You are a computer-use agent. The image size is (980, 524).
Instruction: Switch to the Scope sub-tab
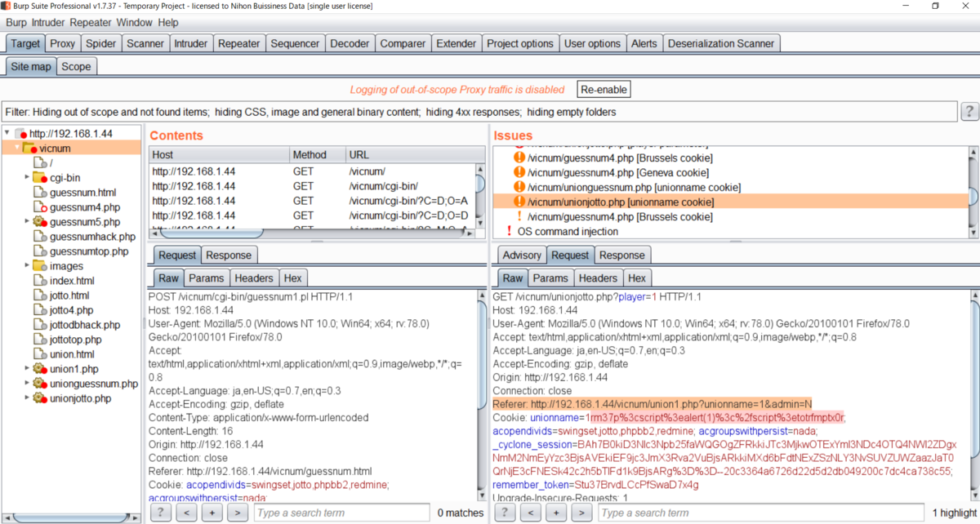[x=76, y=66]
